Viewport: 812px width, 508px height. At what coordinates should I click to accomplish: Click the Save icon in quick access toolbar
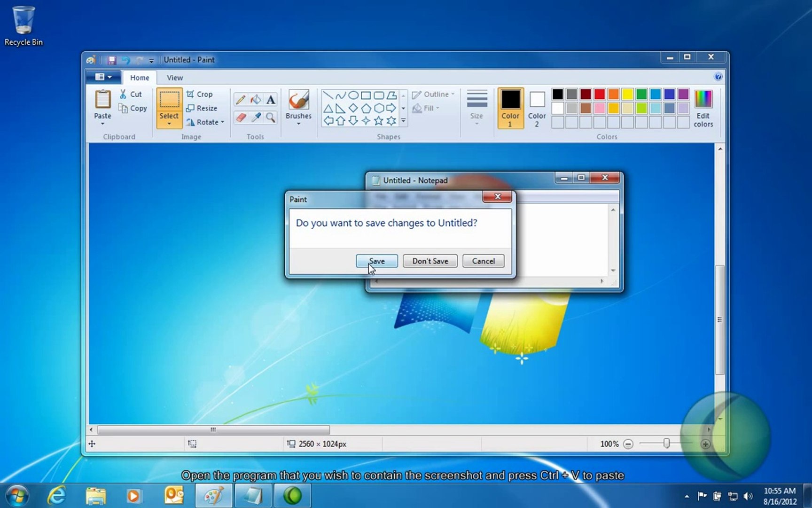click(x=111, y=60)
